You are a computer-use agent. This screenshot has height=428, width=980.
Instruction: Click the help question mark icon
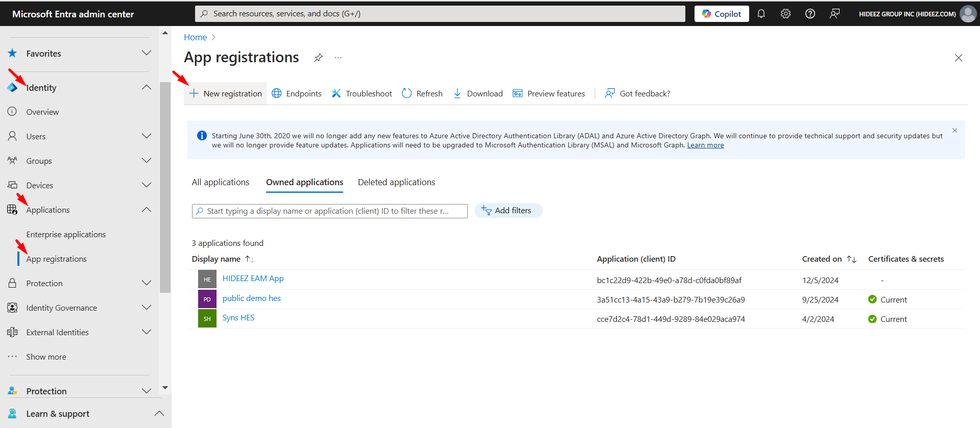[810, 14]
